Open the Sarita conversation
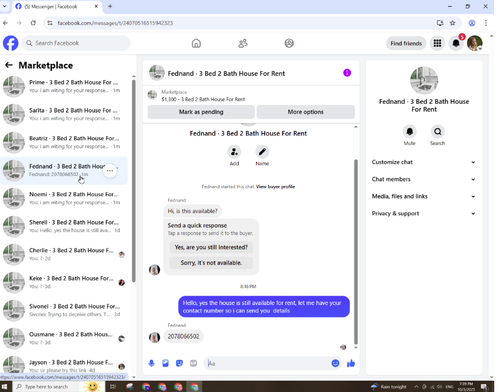The image size is (500, 392). pos(63,114)
